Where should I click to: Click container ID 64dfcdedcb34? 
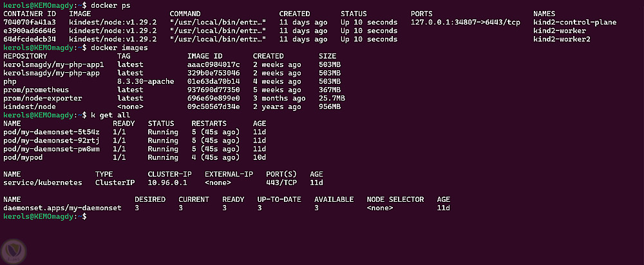(30, 39)
